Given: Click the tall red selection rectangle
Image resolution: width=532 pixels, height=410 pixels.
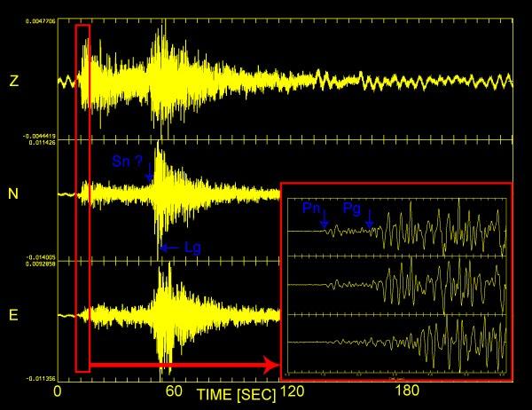Looking at the screenshot, I should 82,197.
